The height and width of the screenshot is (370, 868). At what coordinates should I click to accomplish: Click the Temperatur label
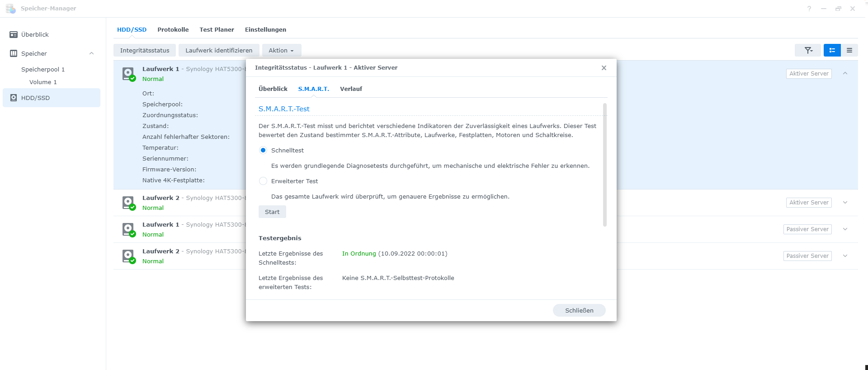pos(160,147)
